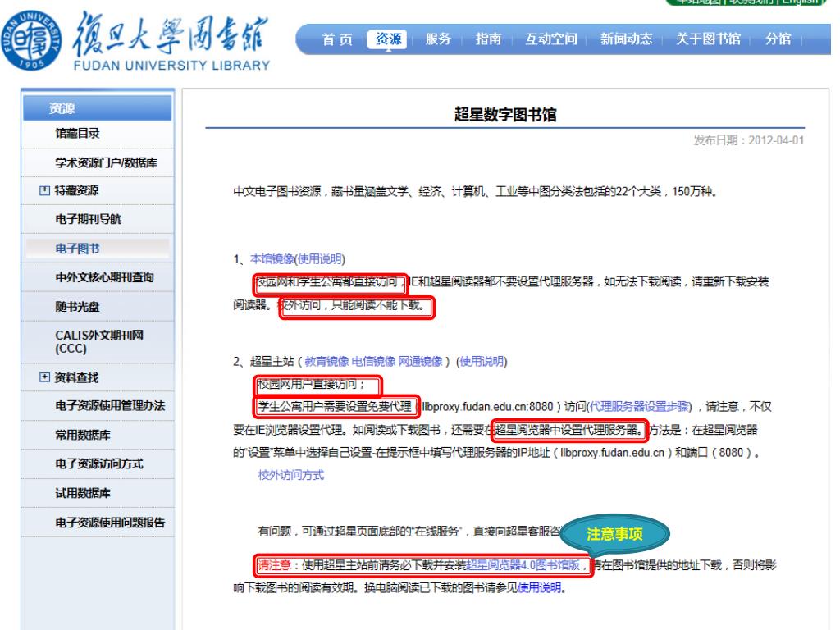Open 馆藏目录 in the sidebar

[x=77, y=134]
